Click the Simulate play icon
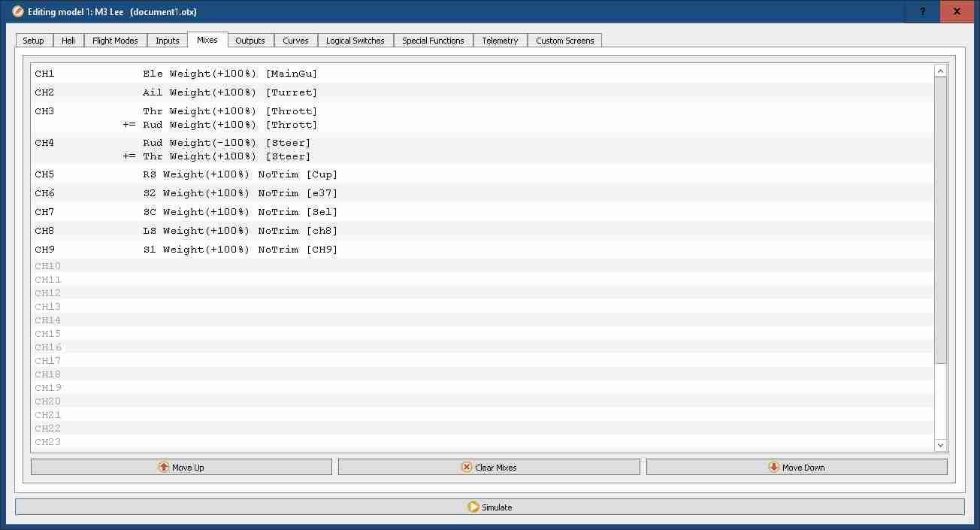980x530 pixels. 473,507
